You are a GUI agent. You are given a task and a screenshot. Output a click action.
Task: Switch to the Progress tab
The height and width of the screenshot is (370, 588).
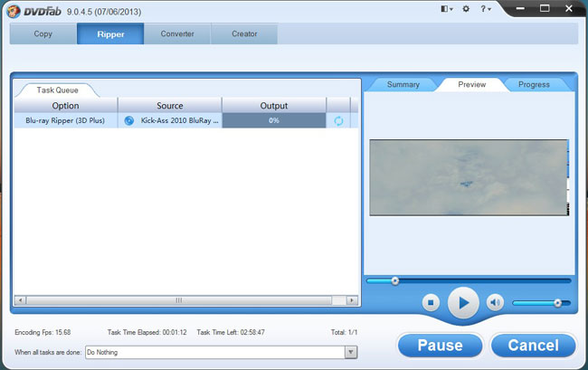pos(534,84)
